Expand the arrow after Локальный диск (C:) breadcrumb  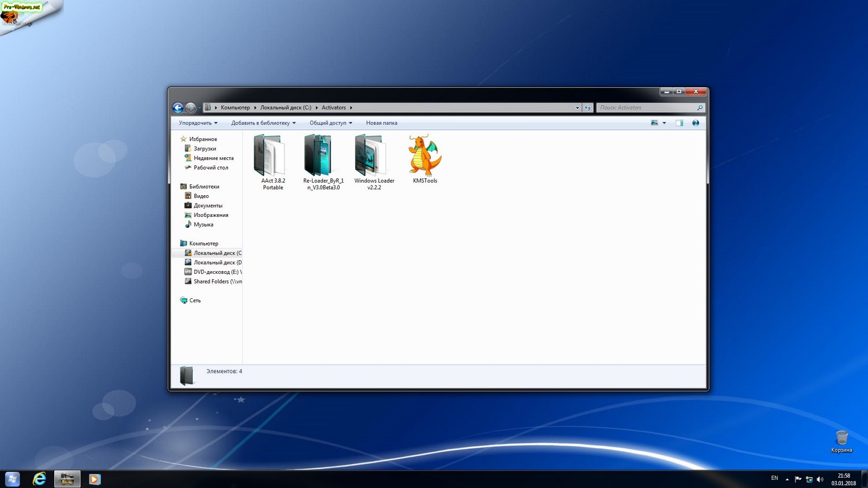[x=317, y=108]
